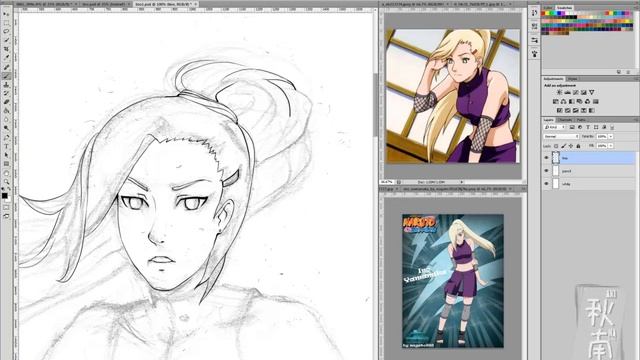The width and height of the screenshot is (640, 360).
Task: Select the Healing Brush tool
Action: click(6, 67)
